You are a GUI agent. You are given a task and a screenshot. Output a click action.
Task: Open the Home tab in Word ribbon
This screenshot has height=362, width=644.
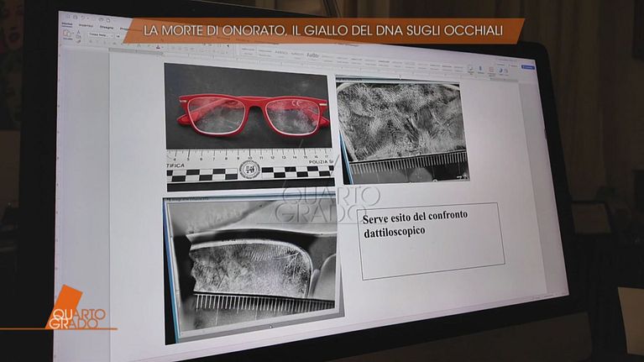pos(66,24)
